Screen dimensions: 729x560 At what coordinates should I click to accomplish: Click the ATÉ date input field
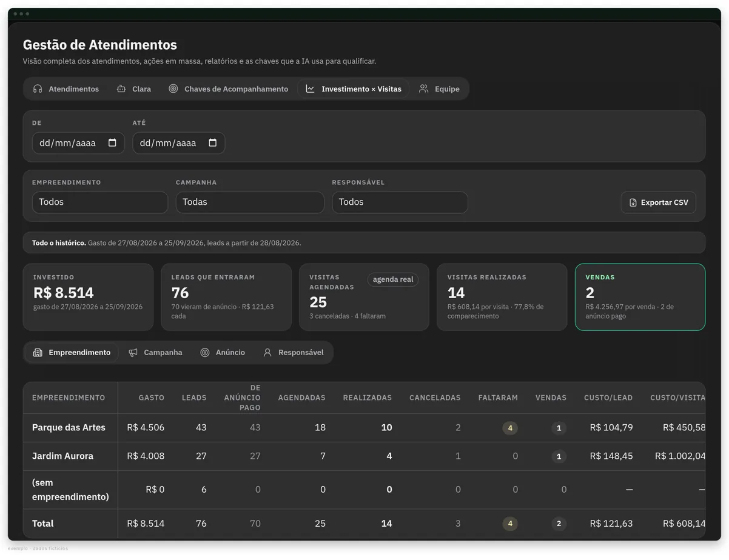click(x=179, y=143)
